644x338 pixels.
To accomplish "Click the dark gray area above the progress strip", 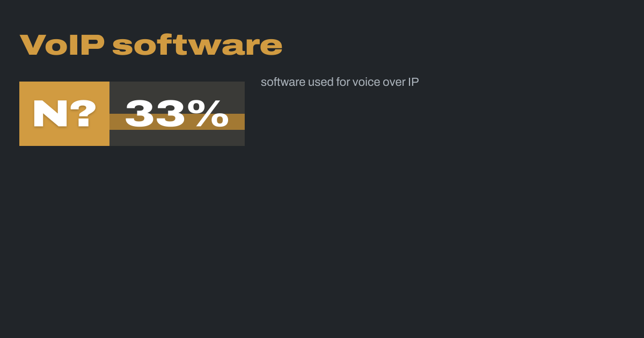I will [177, 89].
